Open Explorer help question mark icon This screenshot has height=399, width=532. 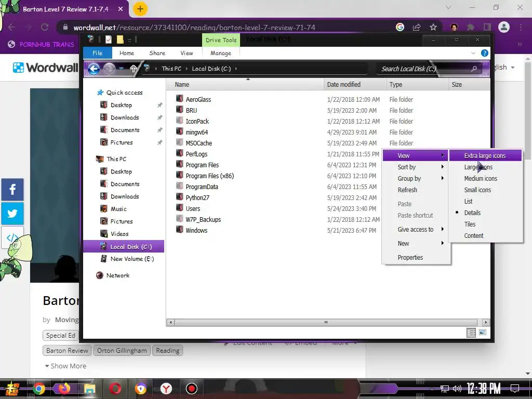click(x=485, y=53)
